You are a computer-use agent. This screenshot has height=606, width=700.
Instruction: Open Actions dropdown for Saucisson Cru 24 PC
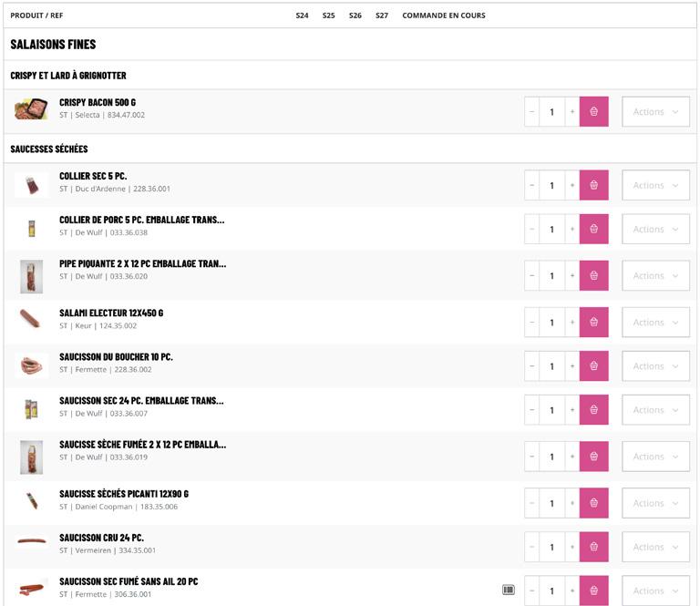pos(655,547)
